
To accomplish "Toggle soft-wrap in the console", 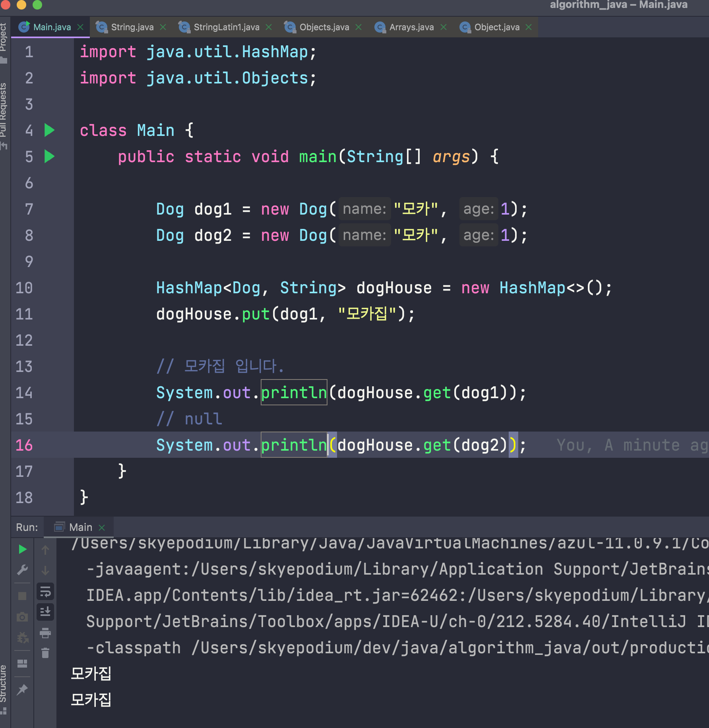I will click(45, 592).
